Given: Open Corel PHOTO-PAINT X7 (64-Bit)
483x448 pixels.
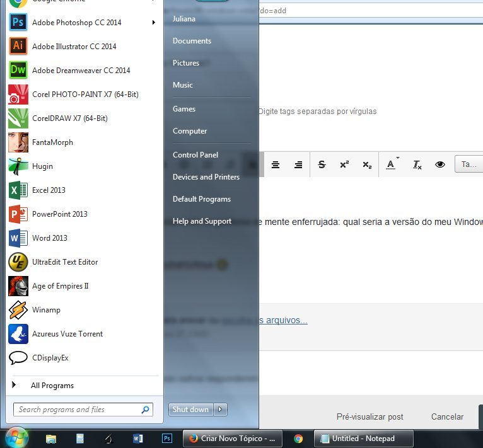Looking at the screenshot, I should pyautogui.click(x=85, y=95).
